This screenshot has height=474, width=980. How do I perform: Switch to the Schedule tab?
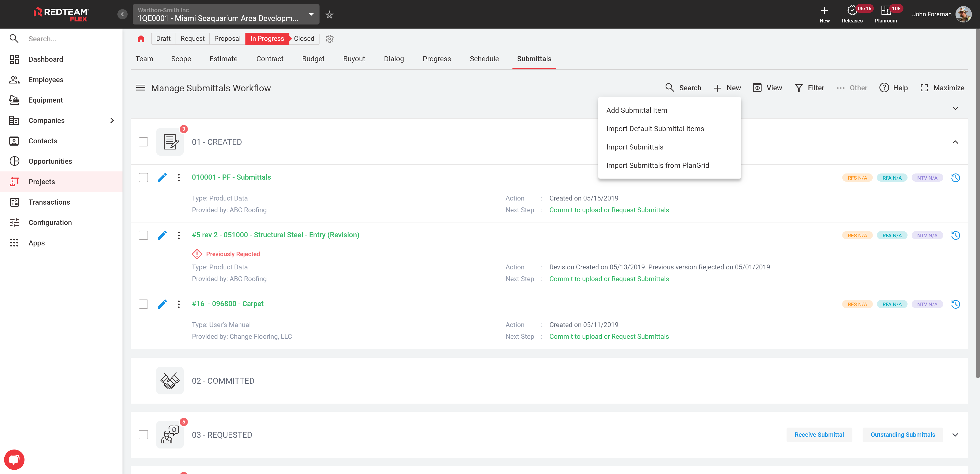[x=484, y=59]
